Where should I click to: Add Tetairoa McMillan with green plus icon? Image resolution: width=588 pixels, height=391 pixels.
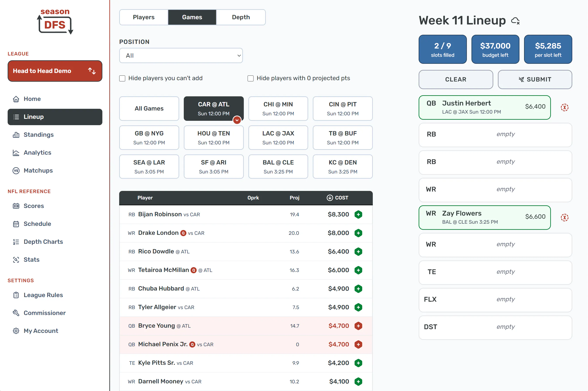click(358, 270)
